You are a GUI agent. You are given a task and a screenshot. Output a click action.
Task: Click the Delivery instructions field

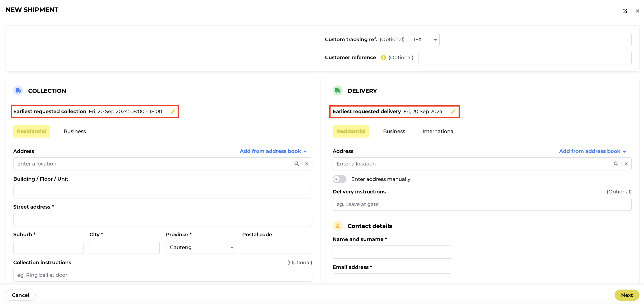482,204
